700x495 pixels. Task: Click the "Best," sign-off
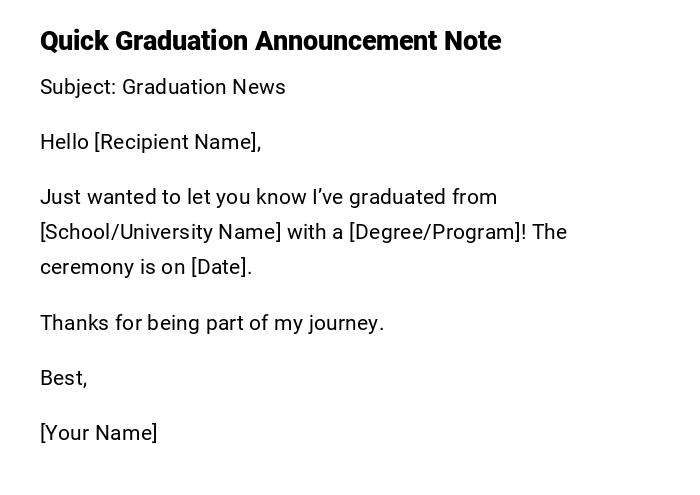(x=63, y=378)
